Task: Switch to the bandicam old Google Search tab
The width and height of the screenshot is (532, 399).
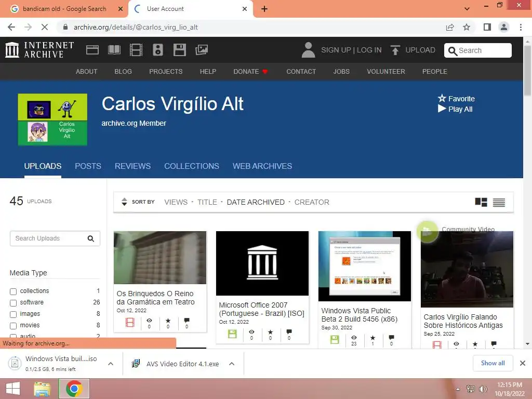Action: (x=64, y=9)
